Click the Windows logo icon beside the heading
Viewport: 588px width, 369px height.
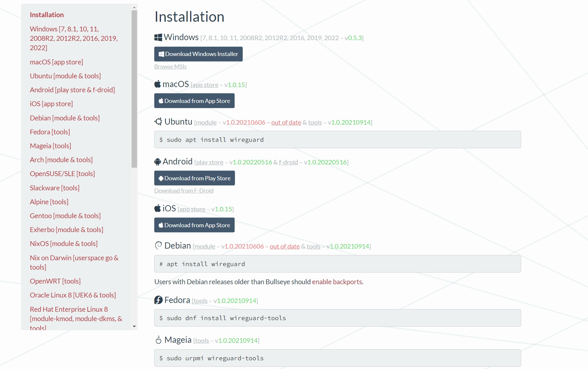158,38
